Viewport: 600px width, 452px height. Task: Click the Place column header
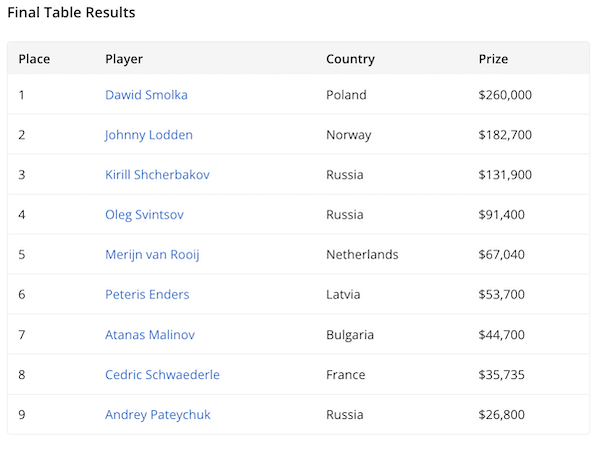34,59
